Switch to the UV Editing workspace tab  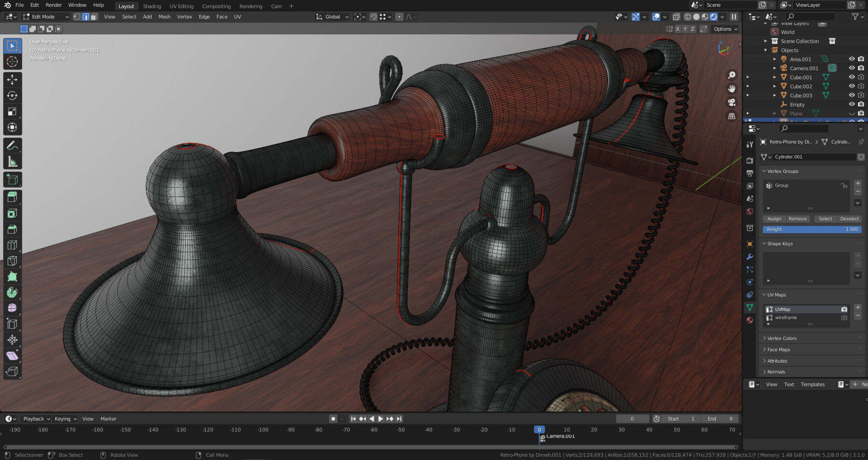point(181,6)
